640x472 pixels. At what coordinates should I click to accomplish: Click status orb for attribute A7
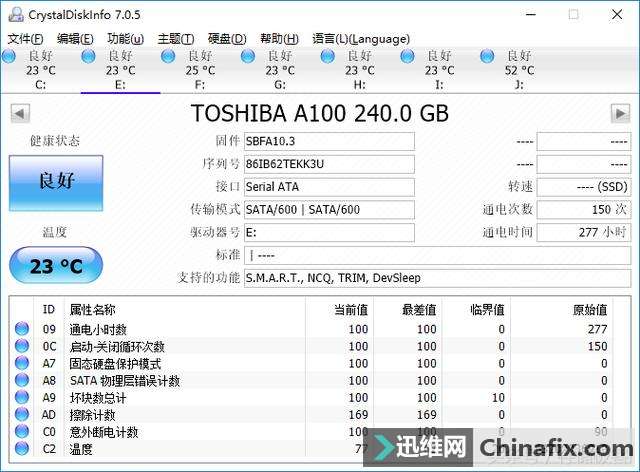click(x=22, y=363)
